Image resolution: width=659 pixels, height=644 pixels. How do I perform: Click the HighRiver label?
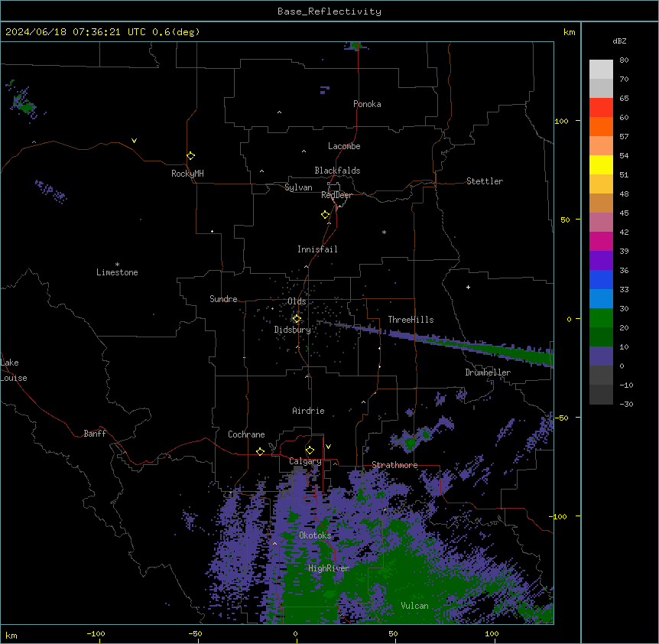(329, 568)
